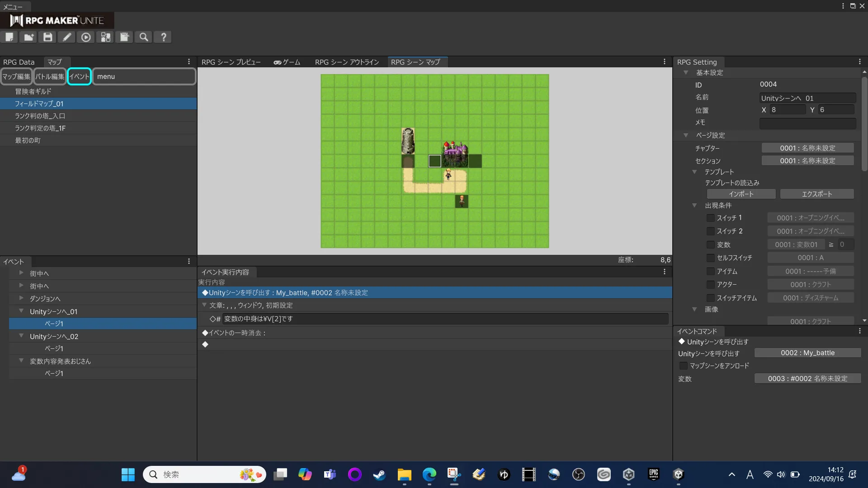The height and width of the screenshot is (488, 868).
Task: Collapse the 基本設定 section
Action: tap(686, 72)
